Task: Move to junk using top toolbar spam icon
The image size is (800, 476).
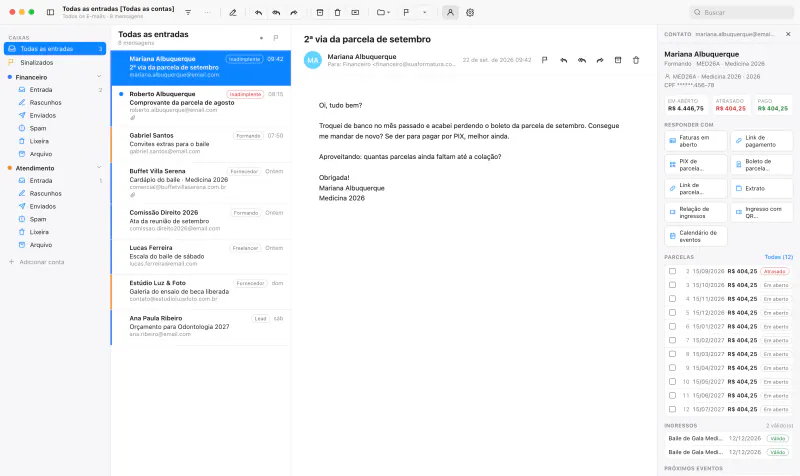Action: pyautogui.click(x=355, y=12)
